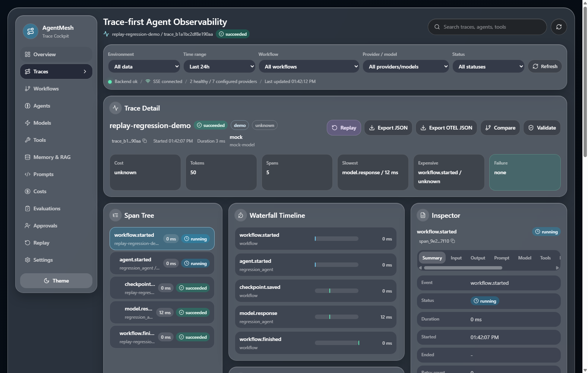Click the page vertical scrollbar
This screenshot has height=373, width=588.
pyautogui.click(x=585, y=82)
